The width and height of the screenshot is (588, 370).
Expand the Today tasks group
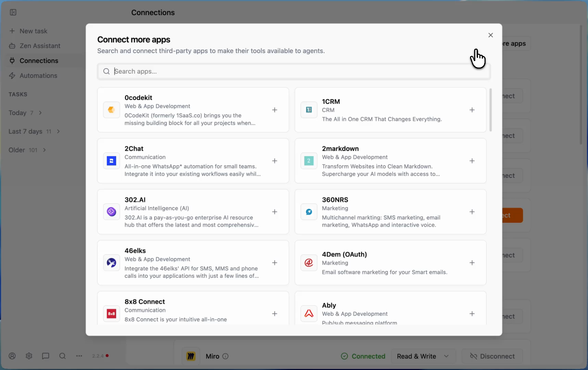(x=25, y=113)
